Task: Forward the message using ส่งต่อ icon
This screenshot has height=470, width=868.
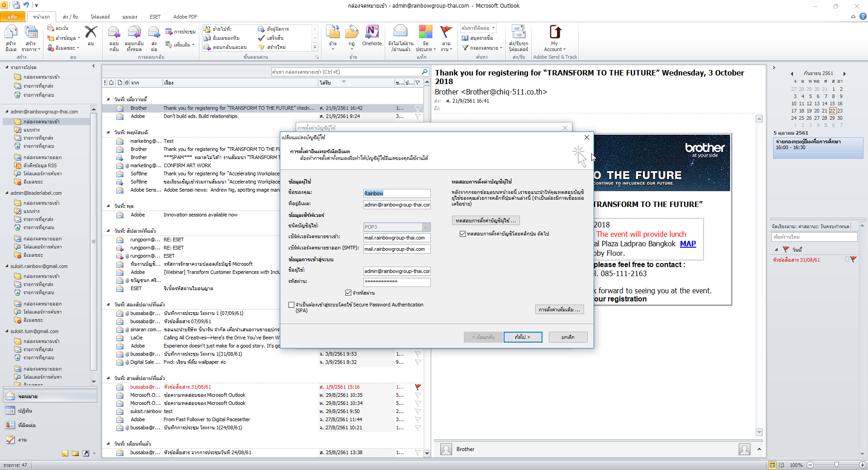Action: pos(154,38)
